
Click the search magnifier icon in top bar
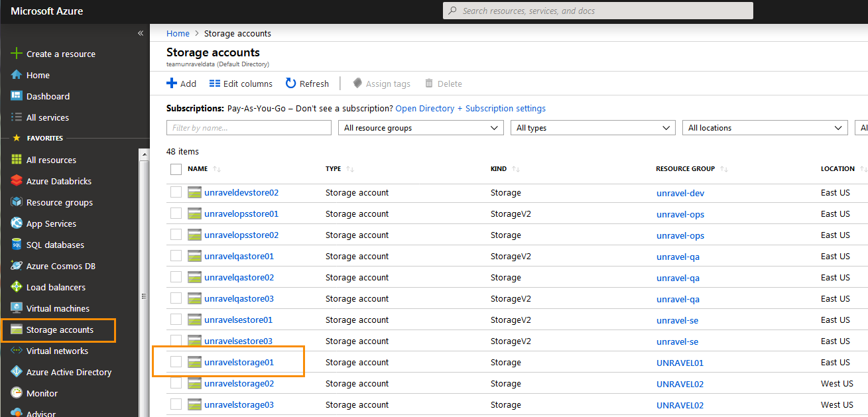(x=454, y=11)
